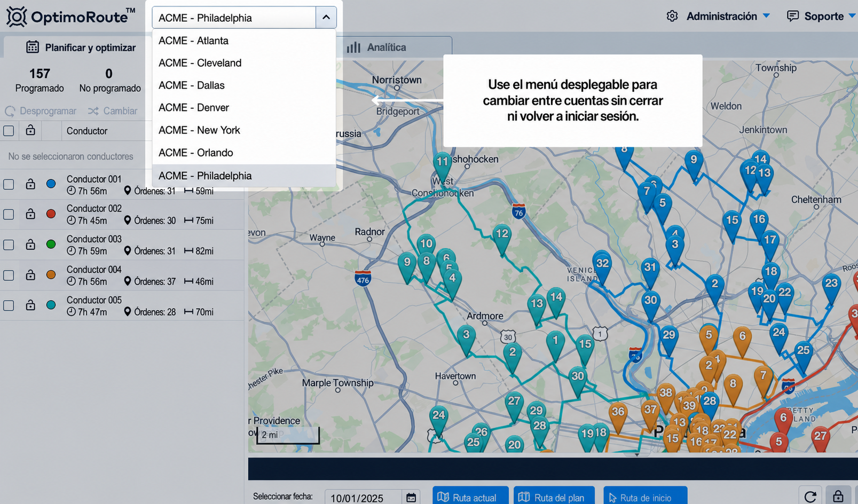Choose ACME - Denver from the account list
This screenshot has height=504, width=858.
coord(244,108)
